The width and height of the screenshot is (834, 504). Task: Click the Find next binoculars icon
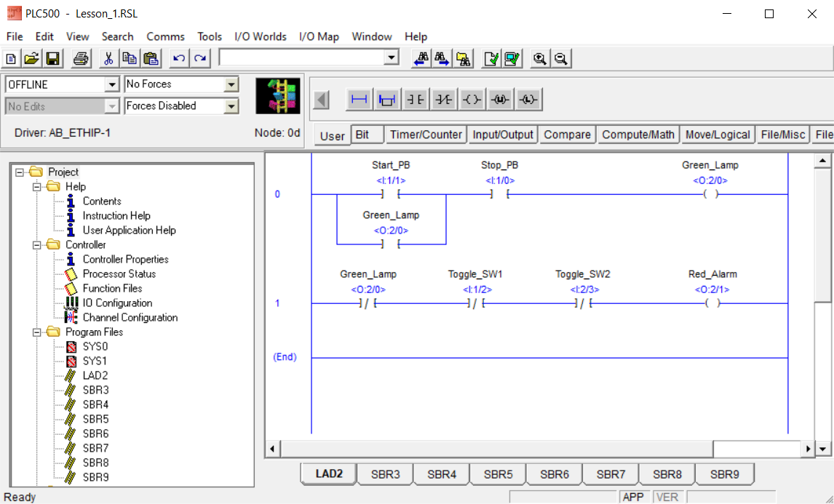[x=442, y=58]
